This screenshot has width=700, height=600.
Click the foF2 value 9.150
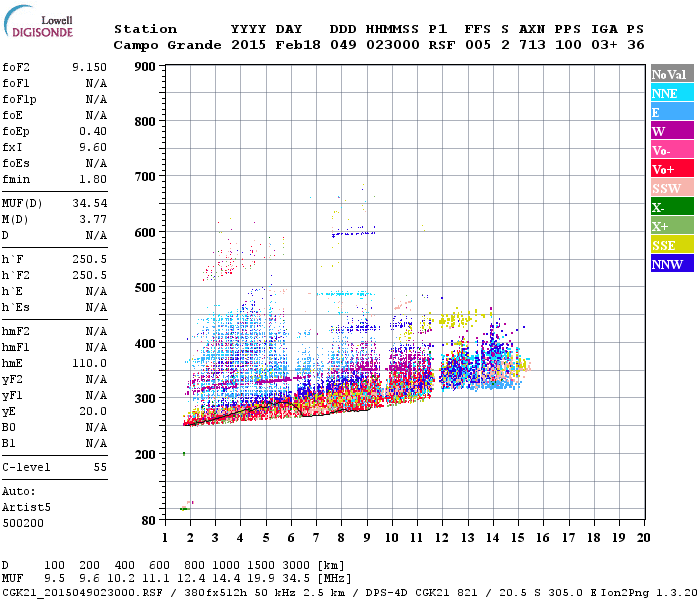tap(89, 67)
